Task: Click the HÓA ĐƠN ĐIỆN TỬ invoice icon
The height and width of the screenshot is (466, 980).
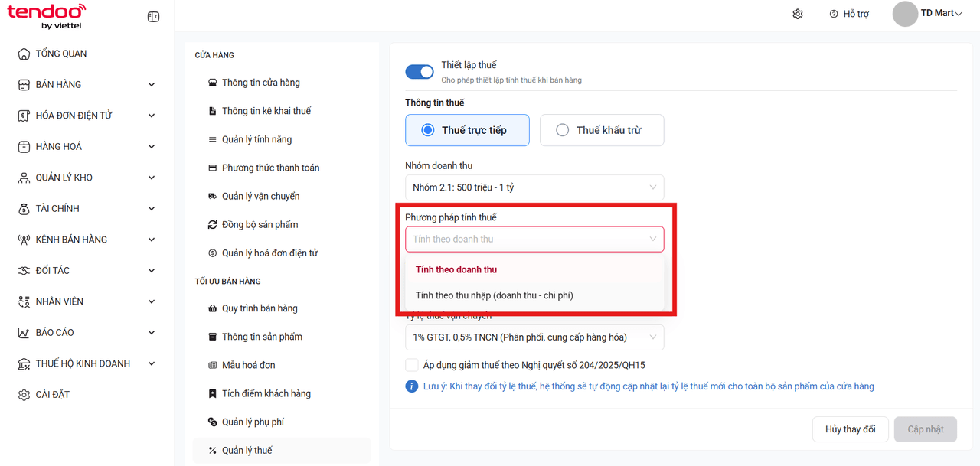Action: click(x=24, y=116)
